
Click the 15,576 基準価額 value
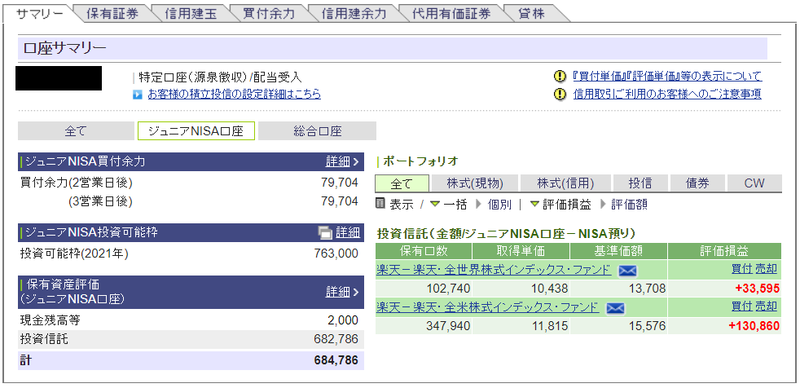[647, 326]
